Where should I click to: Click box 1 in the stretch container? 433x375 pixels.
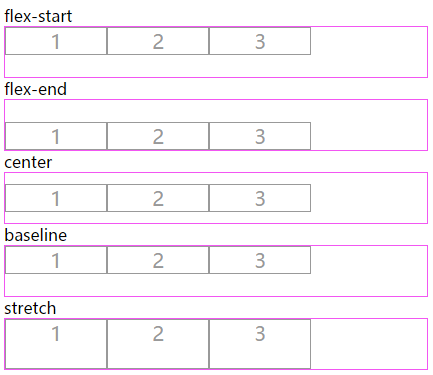(56, 344)
